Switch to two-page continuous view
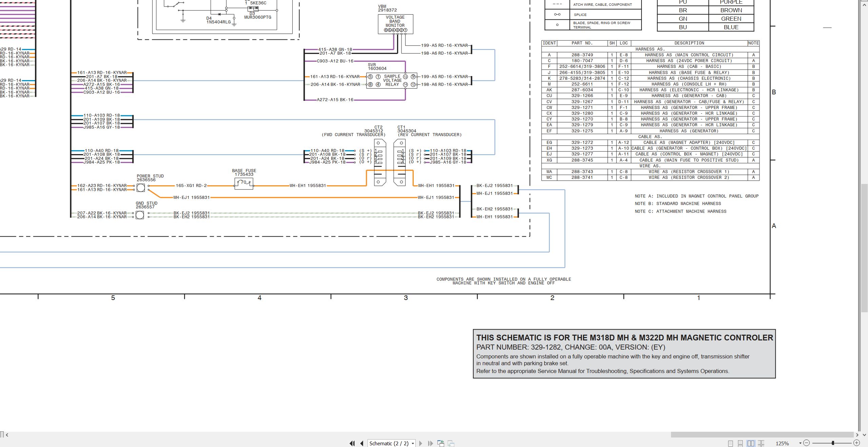 [x=761, y=443]
